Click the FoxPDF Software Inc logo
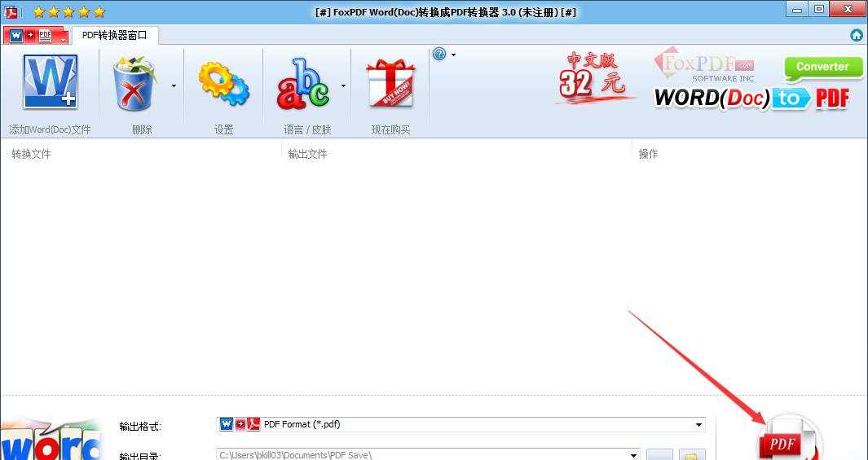 click(704, 65)
